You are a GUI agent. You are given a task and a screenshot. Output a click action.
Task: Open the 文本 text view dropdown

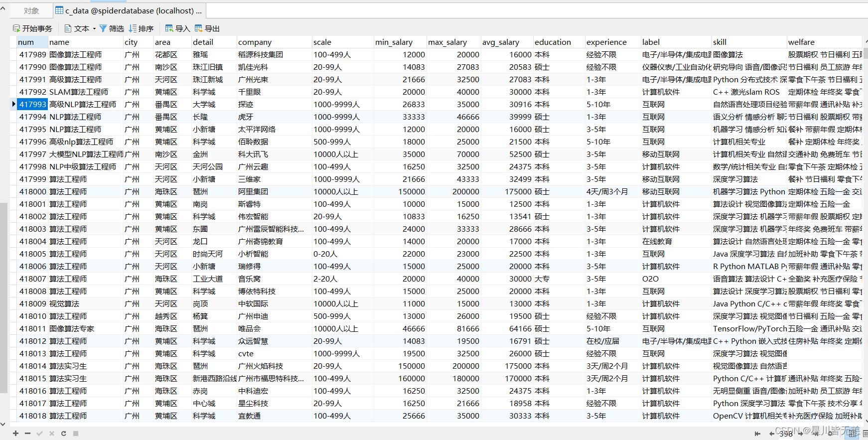click(80, 28)
